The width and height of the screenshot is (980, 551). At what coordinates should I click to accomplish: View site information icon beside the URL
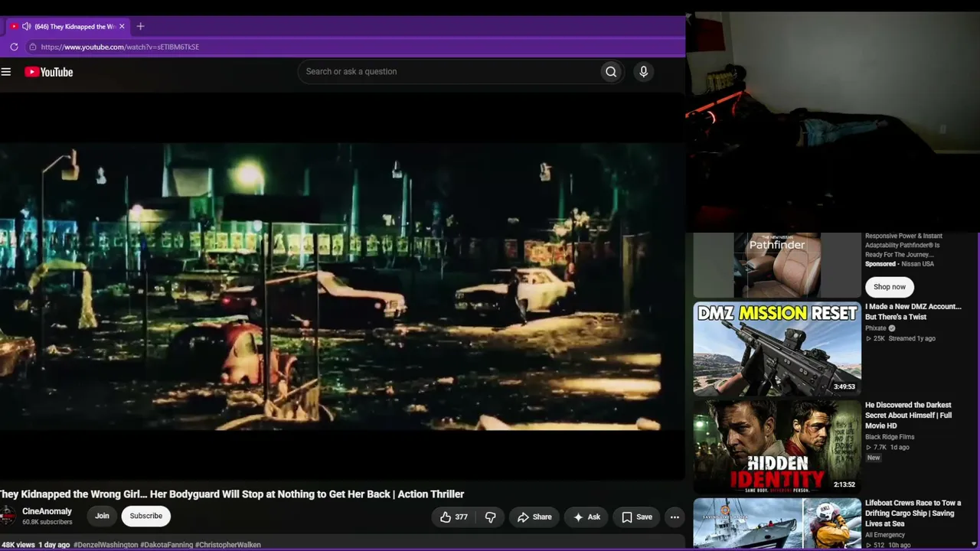click(32, 47)
